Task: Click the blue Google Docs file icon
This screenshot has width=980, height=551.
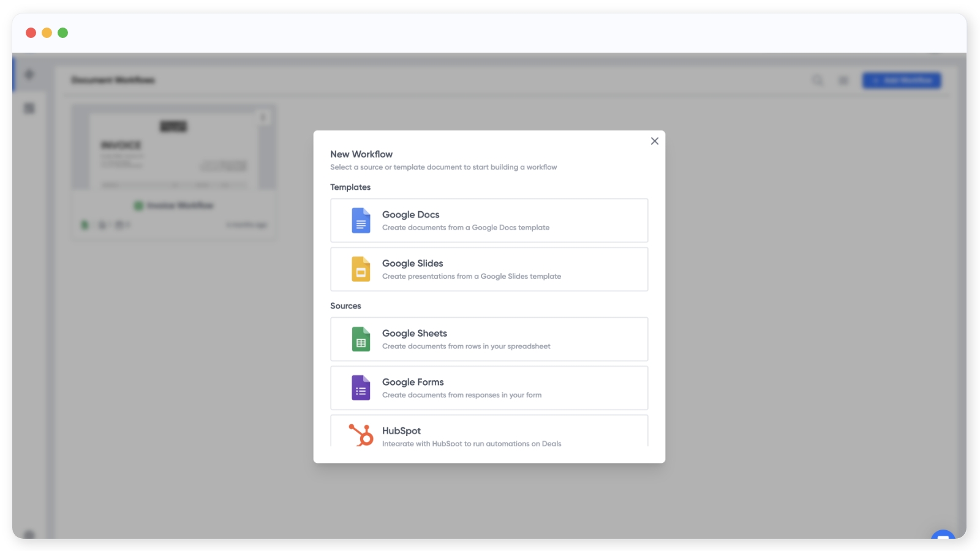Action: [361, 220]
